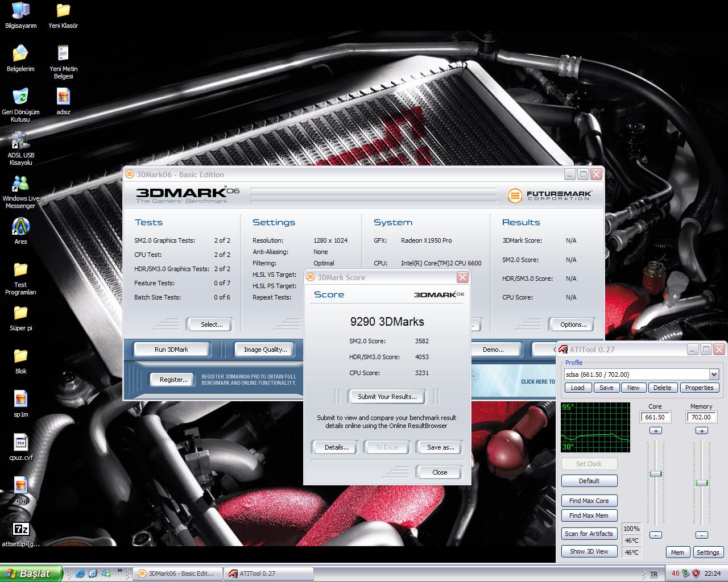Increase Memory clock with plus button
728x582 pixels.
pos(702,431)
